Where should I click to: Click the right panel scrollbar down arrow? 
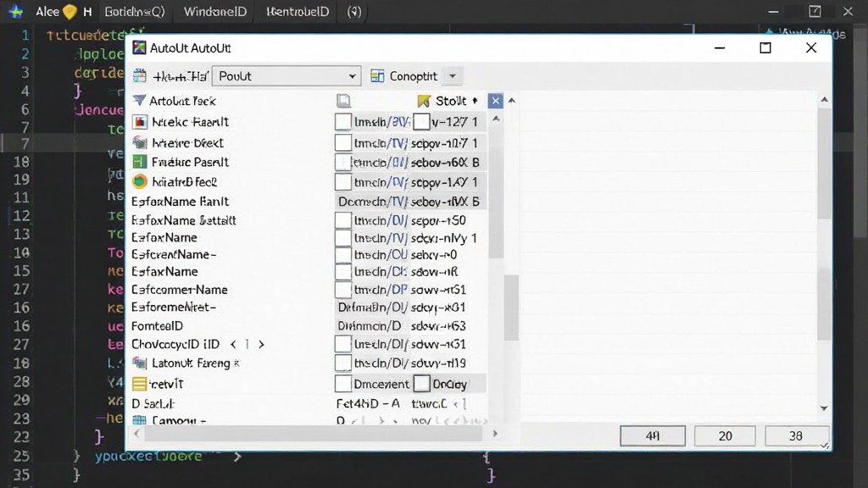coord(824,408)
